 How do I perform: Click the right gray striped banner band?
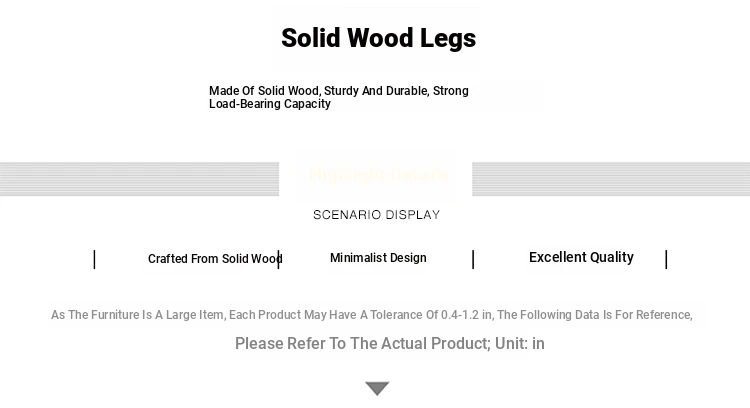(x=611, y=179)
